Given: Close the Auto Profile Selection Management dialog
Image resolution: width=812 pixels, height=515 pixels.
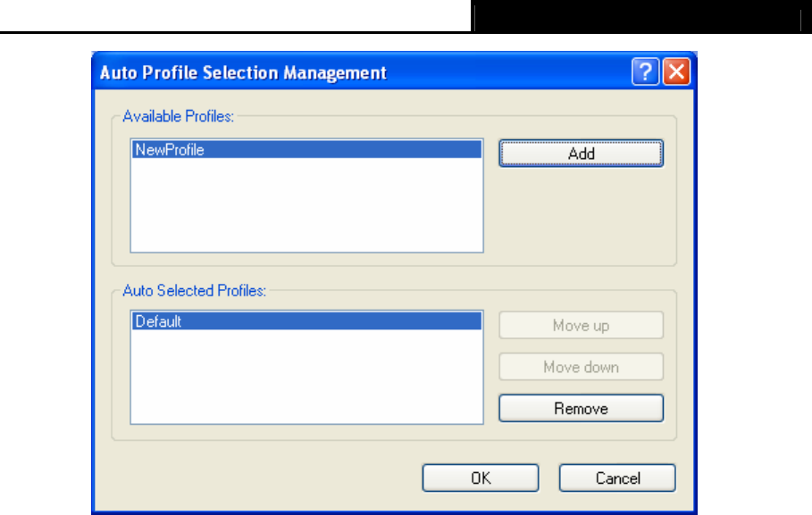Looking at the screenshot, I should tap(676, 71).
